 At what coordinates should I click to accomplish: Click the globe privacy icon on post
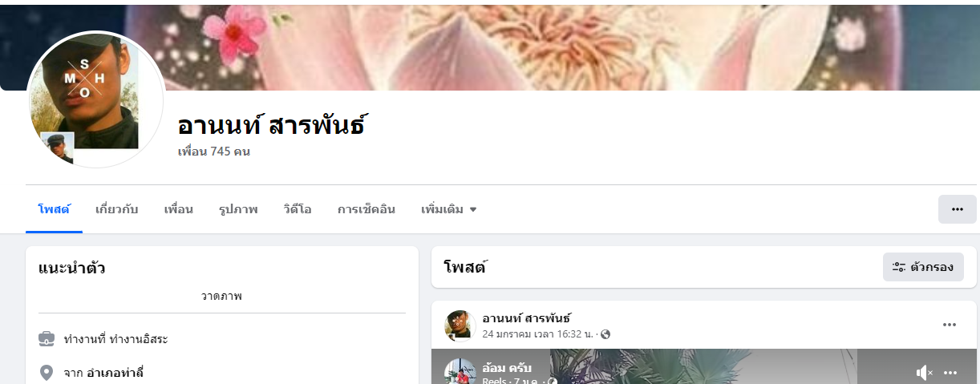[x=605, y=334]
